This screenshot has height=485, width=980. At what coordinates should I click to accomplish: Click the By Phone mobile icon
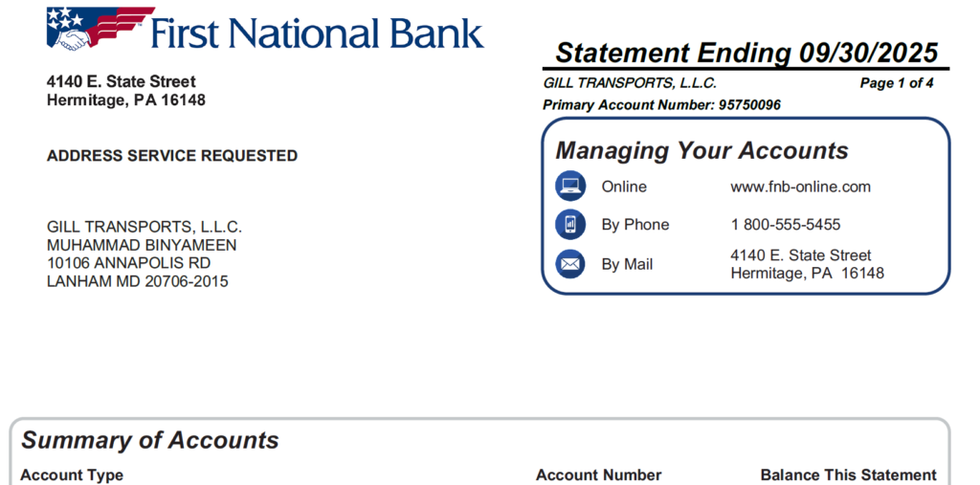click(x=570, y=225)
